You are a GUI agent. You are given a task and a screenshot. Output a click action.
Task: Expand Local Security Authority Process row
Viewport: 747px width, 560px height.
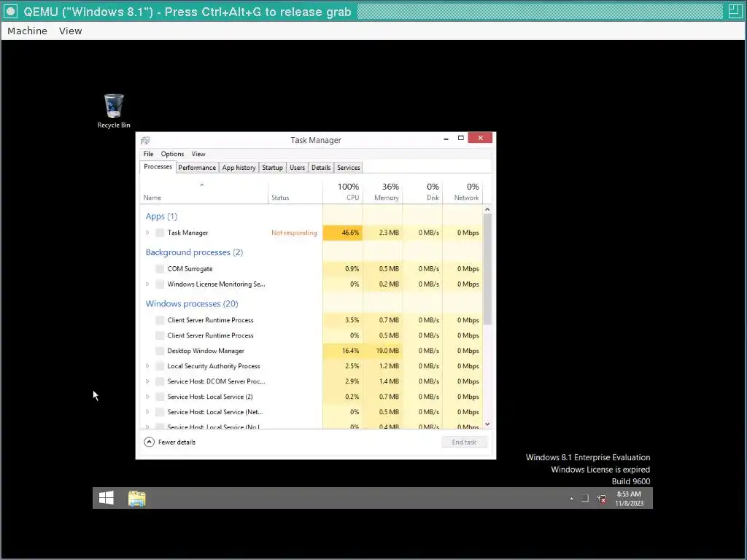(147, 366)
